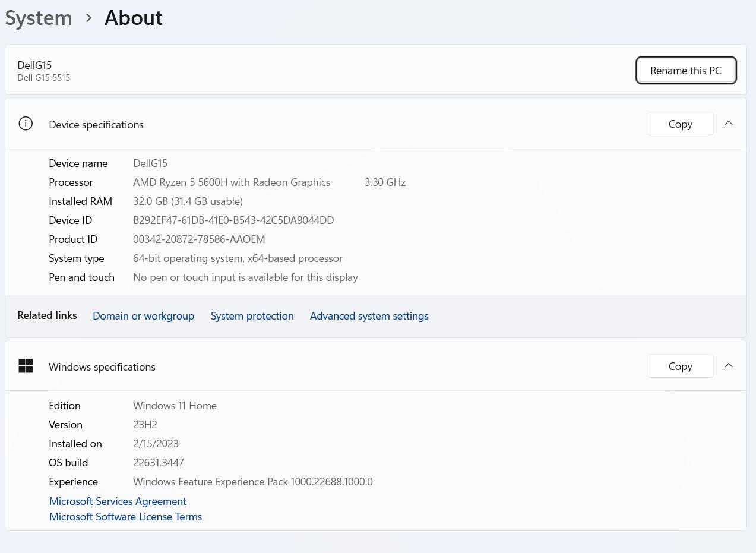The width and height of the screenshot is (756, 553).
Task: Click the Dell G15 5515 model name
Action: pyautogui.click(x=44, y=78)
